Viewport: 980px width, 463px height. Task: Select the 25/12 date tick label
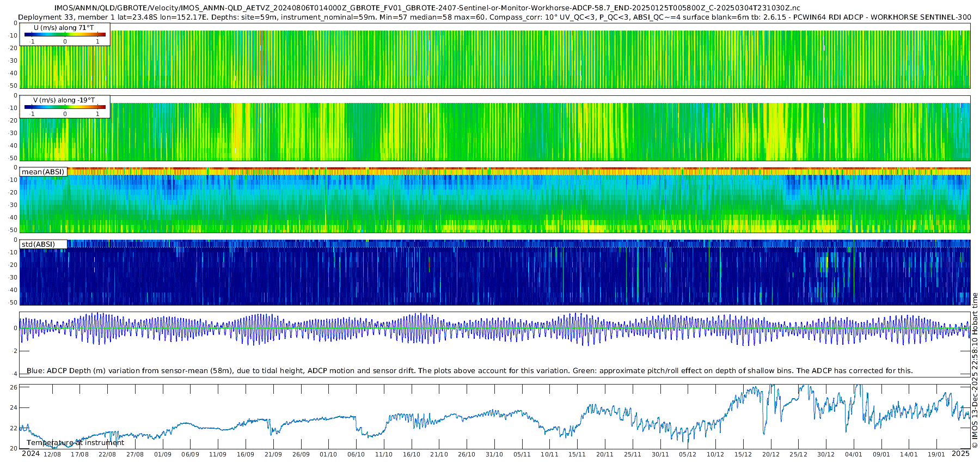(798, 454)
